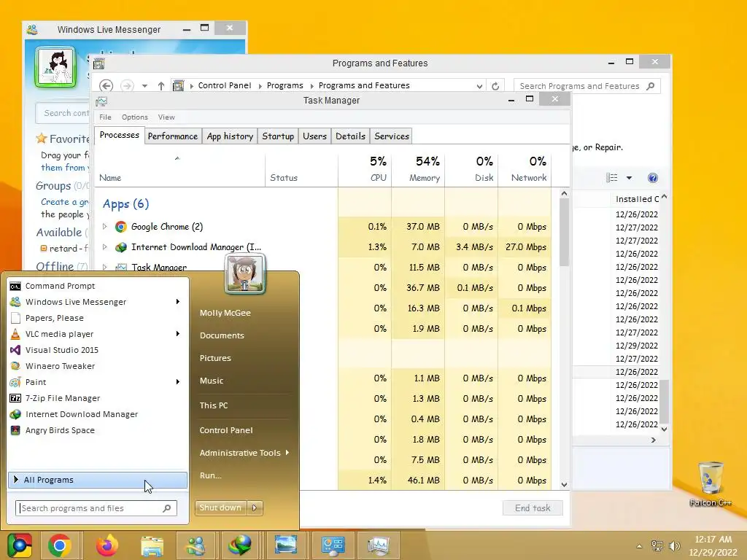Open recent locations dropdown arrow
This screenshot has width=747, height=560.
(x=144, y=86)
